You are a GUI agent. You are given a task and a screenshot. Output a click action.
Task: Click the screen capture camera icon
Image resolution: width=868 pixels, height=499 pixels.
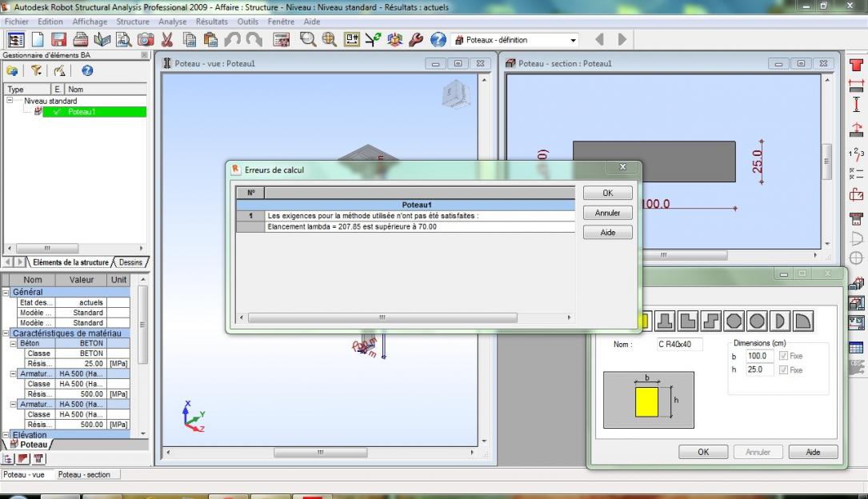[146, 40]
